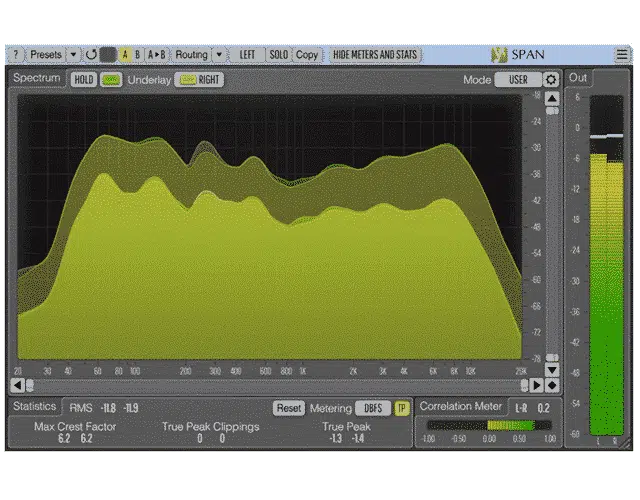Toggle spectrum HOLD

coord(84,80)
